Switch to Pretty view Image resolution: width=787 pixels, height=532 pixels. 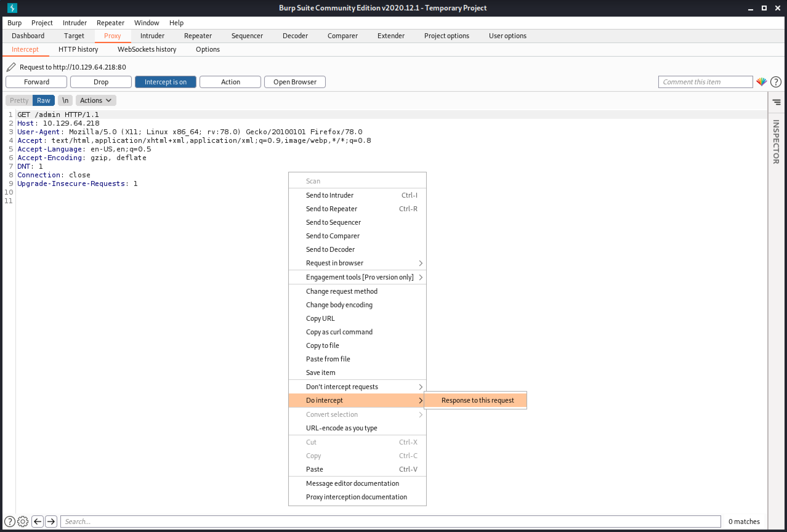(19, 100)
